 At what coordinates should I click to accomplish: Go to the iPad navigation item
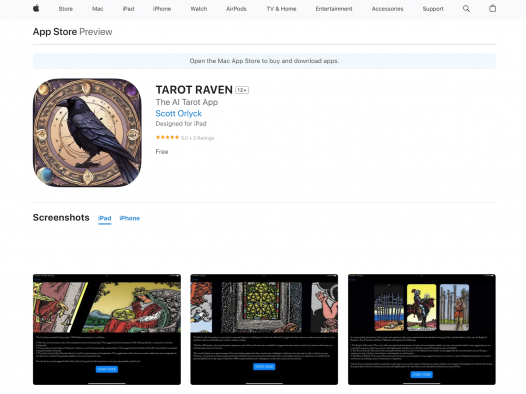point(128,9)
